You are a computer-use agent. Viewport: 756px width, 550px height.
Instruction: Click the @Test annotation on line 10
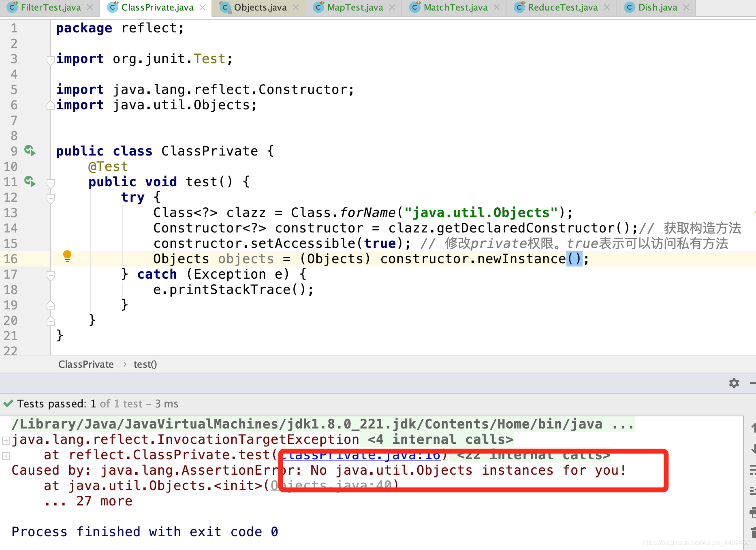click(108, 166)
